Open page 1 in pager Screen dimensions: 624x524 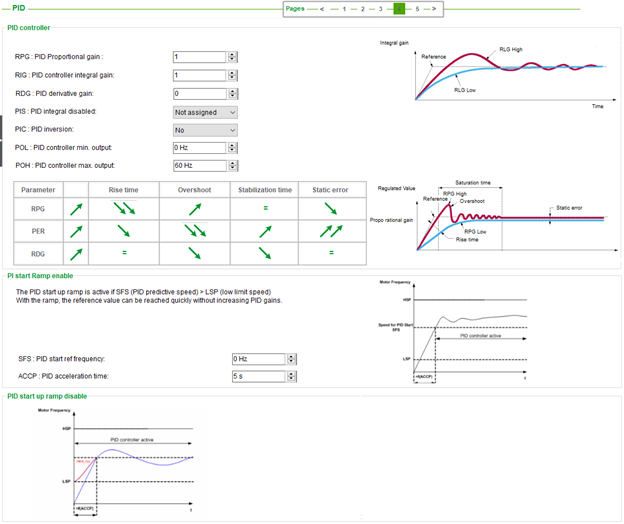point(344,9)
